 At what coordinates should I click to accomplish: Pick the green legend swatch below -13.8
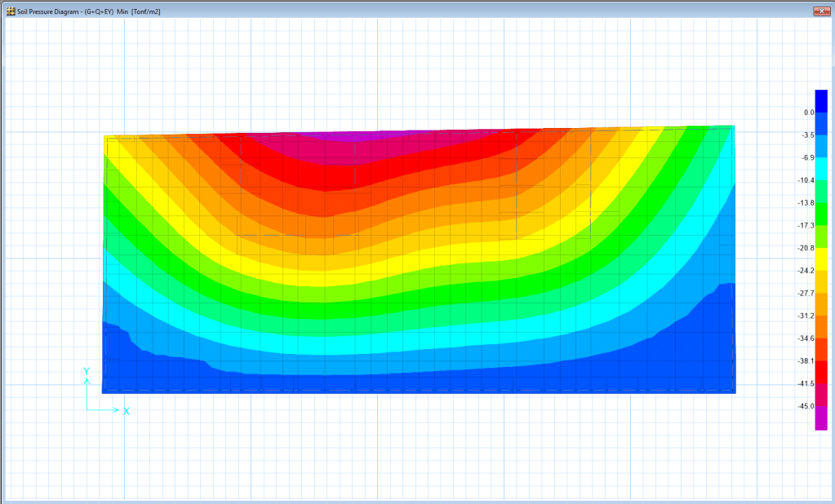pyautogui.click(x=820, y=213)
